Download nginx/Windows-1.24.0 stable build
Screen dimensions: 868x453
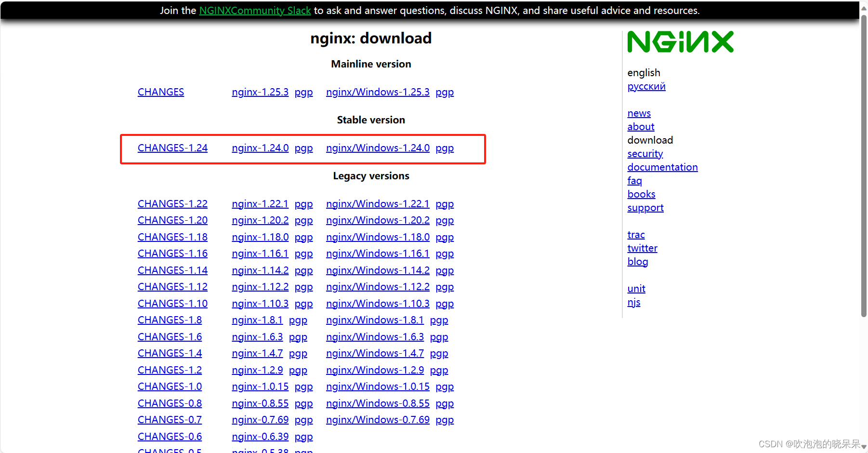coord(378,148)
